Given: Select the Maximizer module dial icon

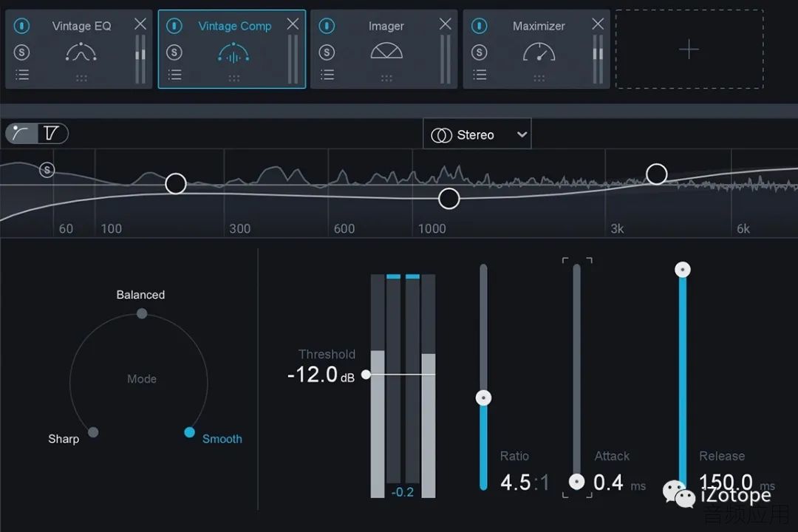Looking at the screenshot, I should tap(539, 52).
